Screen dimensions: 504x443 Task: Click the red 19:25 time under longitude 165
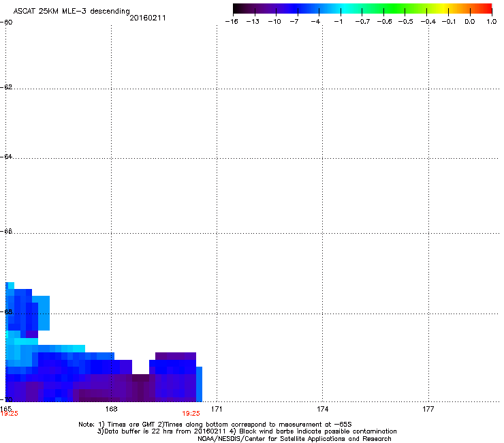[10, 414]
